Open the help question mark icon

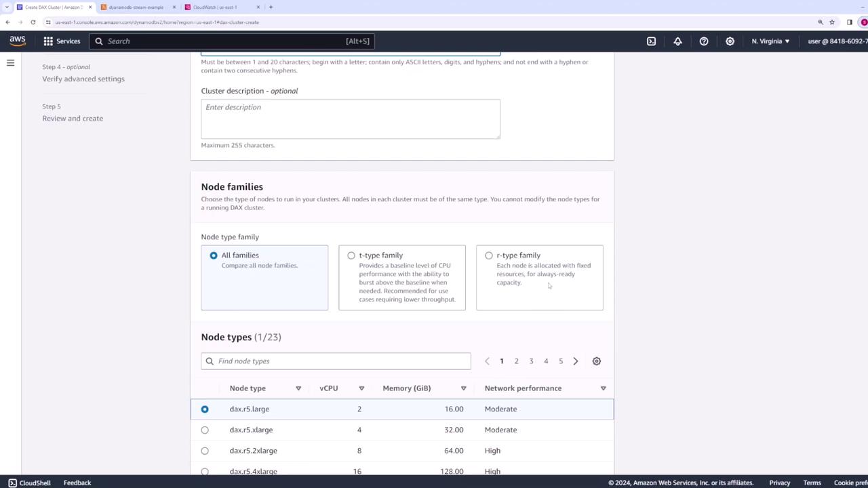[x=704, y=41]
